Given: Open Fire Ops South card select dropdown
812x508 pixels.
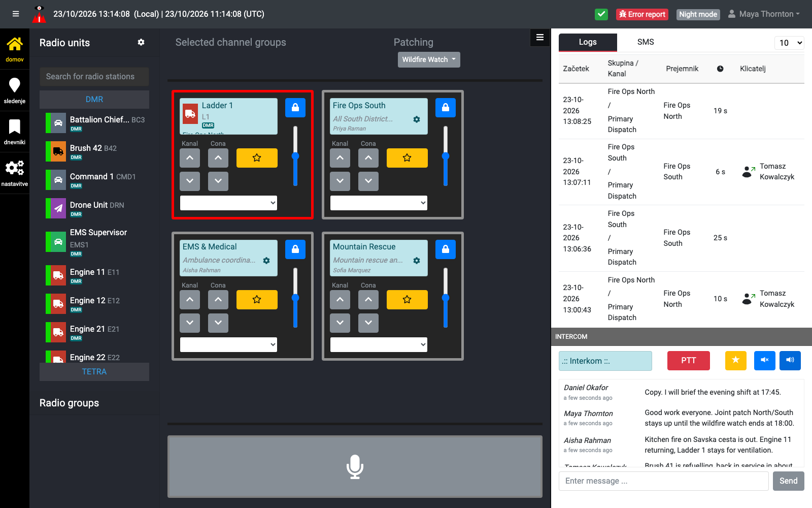Looking at the screenshot, I should pos(379,203).
